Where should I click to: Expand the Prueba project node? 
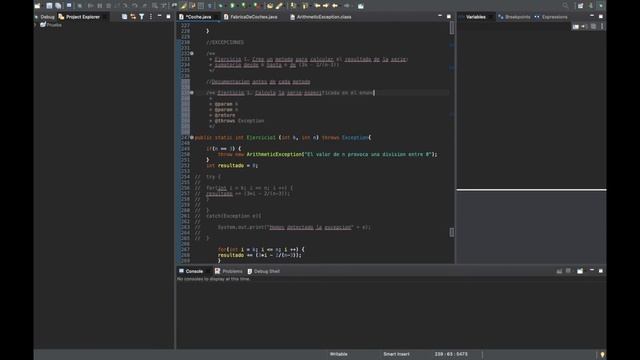click(36, 25)
